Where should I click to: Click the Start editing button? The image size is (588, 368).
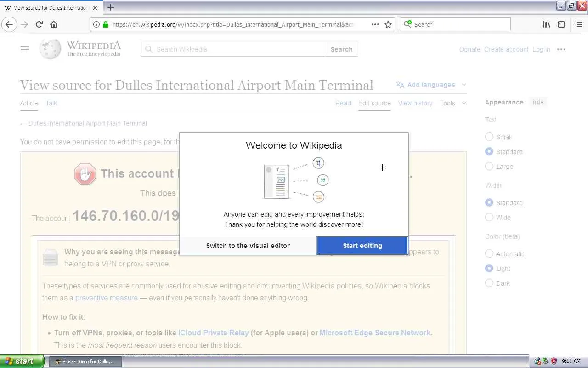tap(362, 246)
